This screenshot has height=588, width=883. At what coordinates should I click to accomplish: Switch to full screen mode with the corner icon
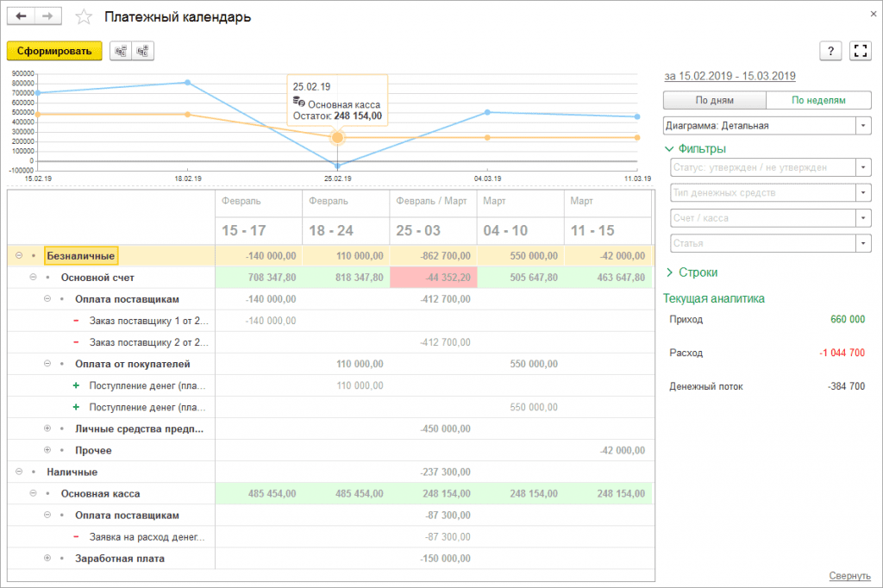pos(861,51)
